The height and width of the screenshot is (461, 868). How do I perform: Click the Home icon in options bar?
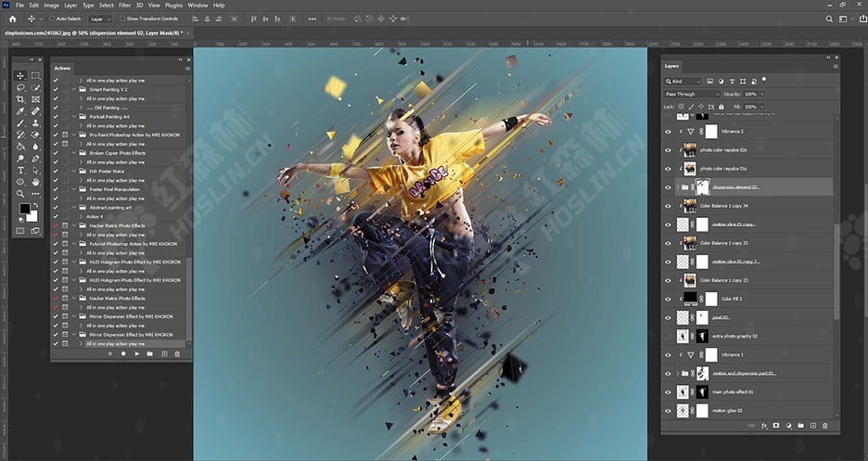(x=13, y=19)
